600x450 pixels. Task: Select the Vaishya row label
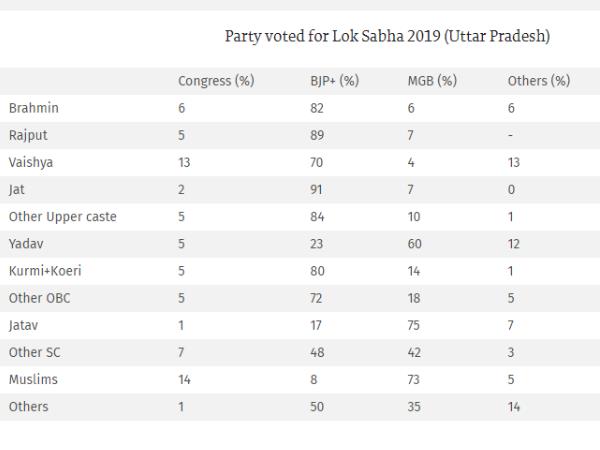30,162
